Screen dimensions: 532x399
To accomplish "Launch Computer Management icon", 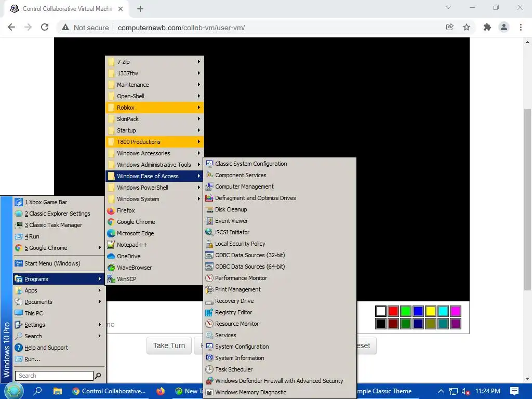I will pos(209,187).
